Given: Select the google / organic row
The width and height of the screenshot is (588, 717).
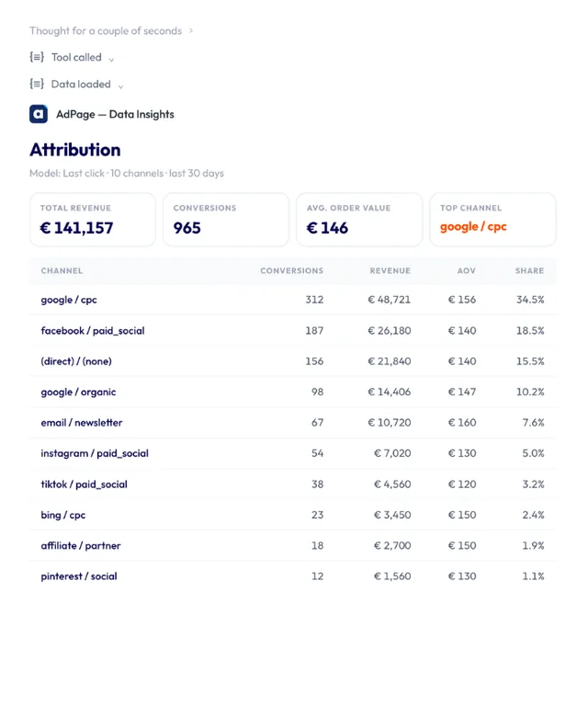Looking at the screenshot, I should coord(293,392).
